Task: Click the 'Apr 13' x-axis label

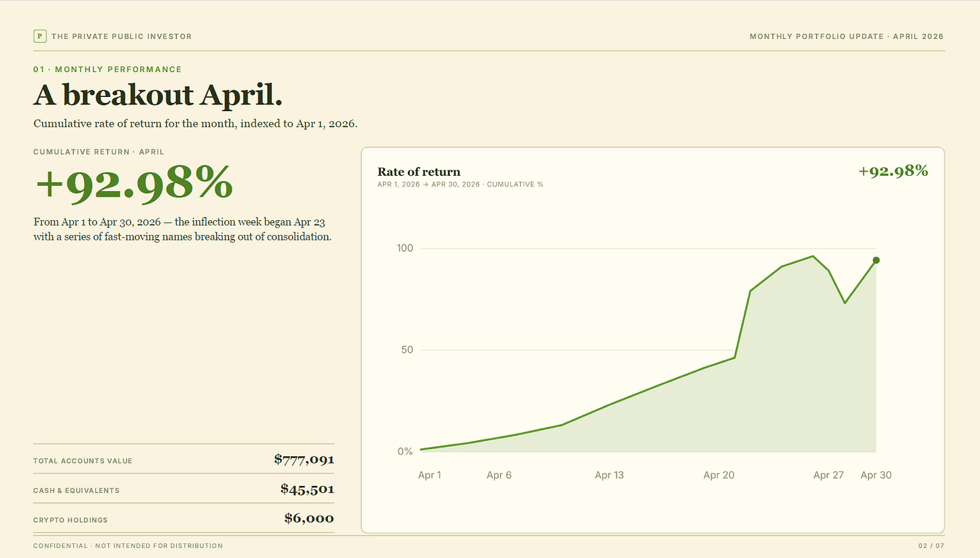Action: click(609, 475)
